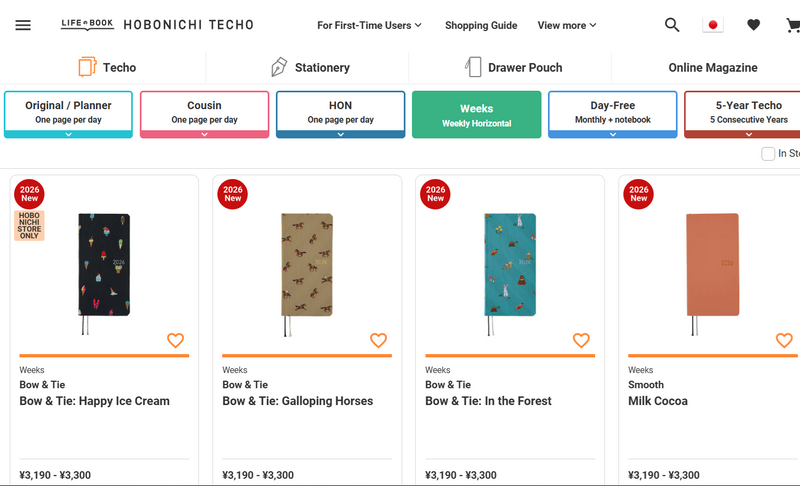
Task: Click the search magnifier icon
Action: pyautogui.click(x=672, y=25)
